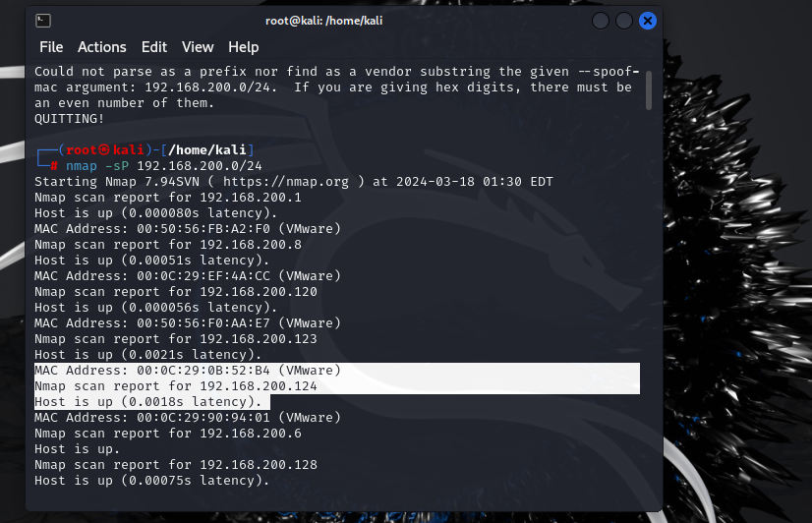This screenshot has height=523, width=812.
Task: Click the maximize circle button in title bar
Action: [x=624, y=21]
